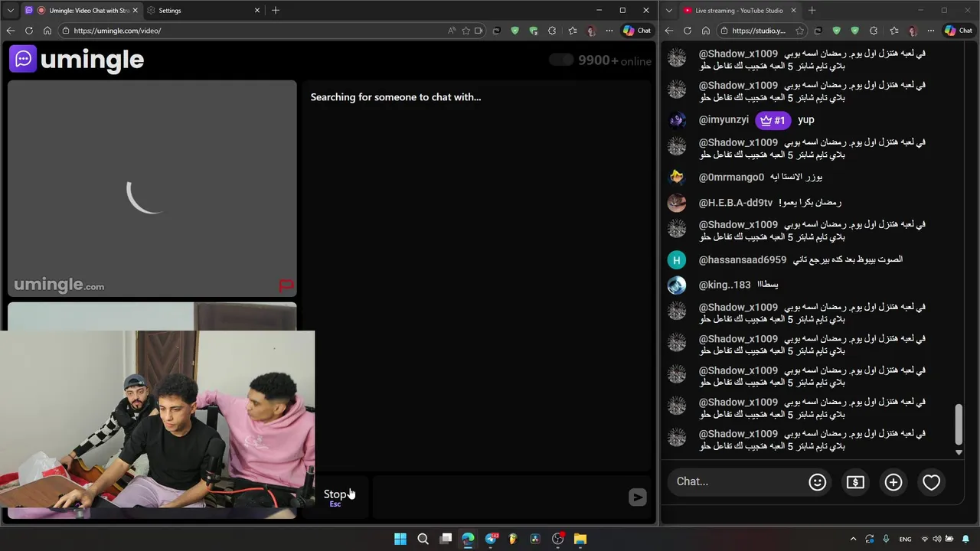This screenshot has width=980, height=551.
Task: Open Windows taskbar search
Action: (x=423, y=539)
